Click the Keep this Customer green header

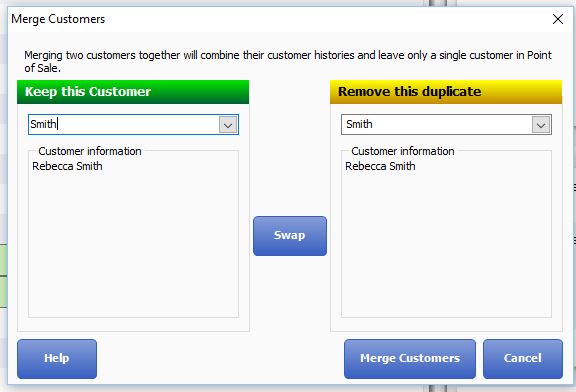click(133, 92)
